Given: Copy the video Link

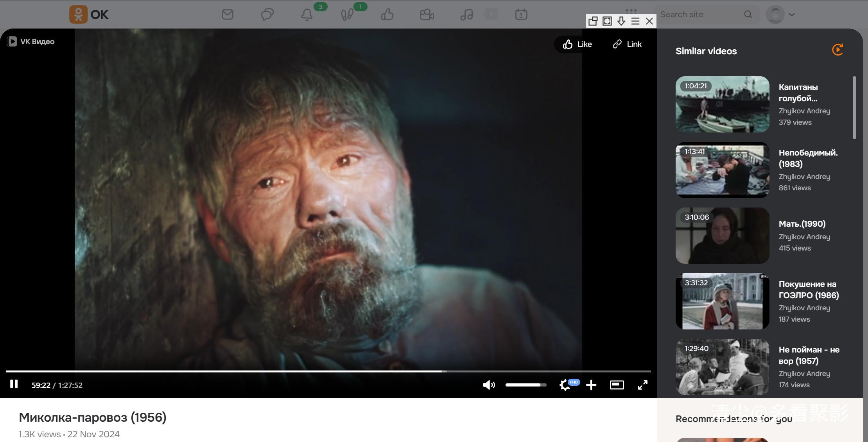Looking at the screenshot, I should (x=627, y=44).
